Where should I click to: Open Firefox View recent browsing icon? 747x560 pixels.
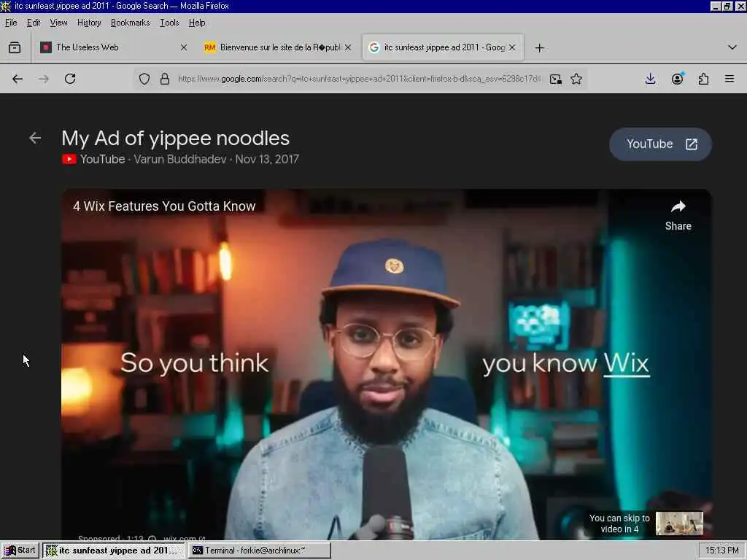point(15,47)
